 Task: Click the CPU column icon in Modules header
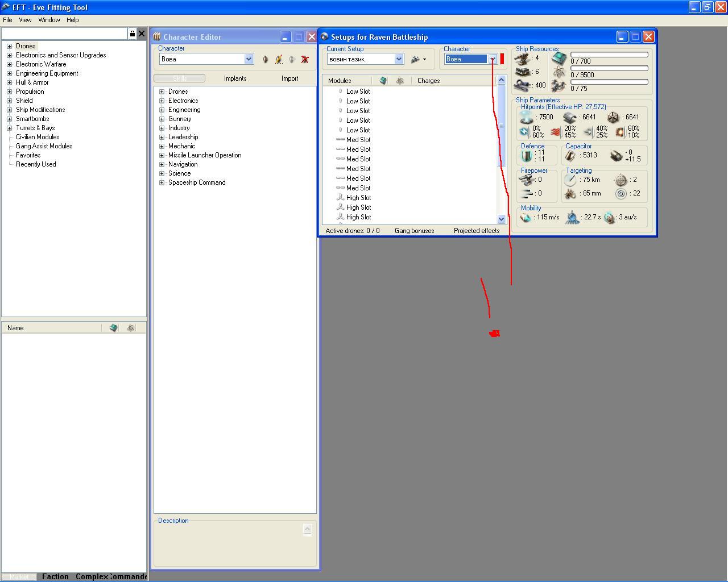coord(383,81)
